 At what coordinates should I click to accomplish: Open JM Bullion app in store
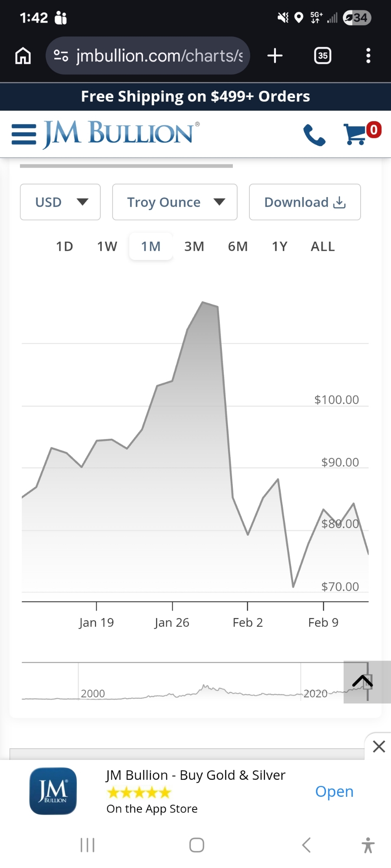[334, 792]
